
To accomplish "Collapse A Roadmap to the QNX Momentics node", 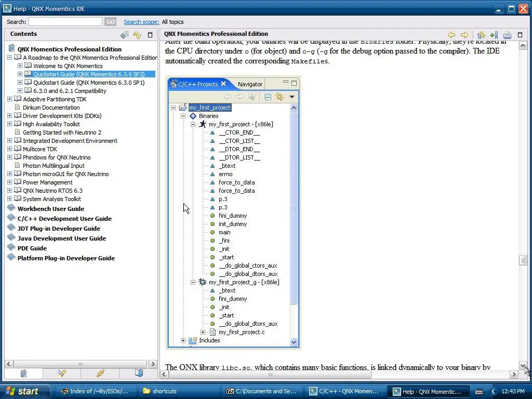I will click(9, 58).
